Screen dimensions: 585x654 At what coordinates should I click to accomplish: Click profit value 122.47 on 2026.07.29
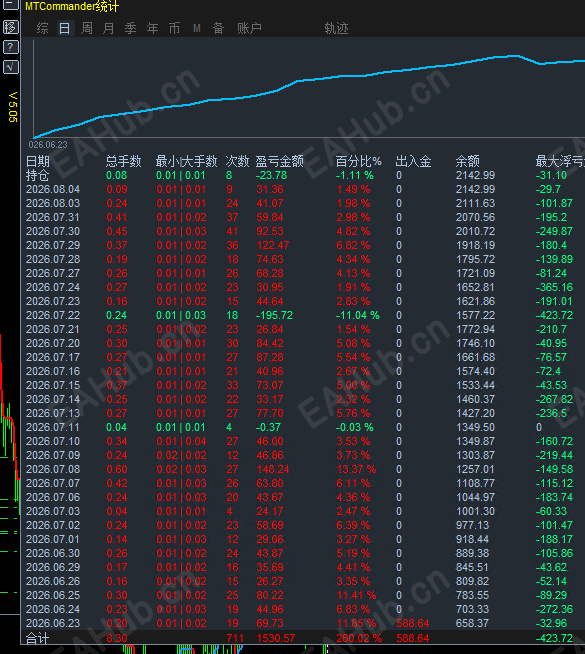(273, 245)
